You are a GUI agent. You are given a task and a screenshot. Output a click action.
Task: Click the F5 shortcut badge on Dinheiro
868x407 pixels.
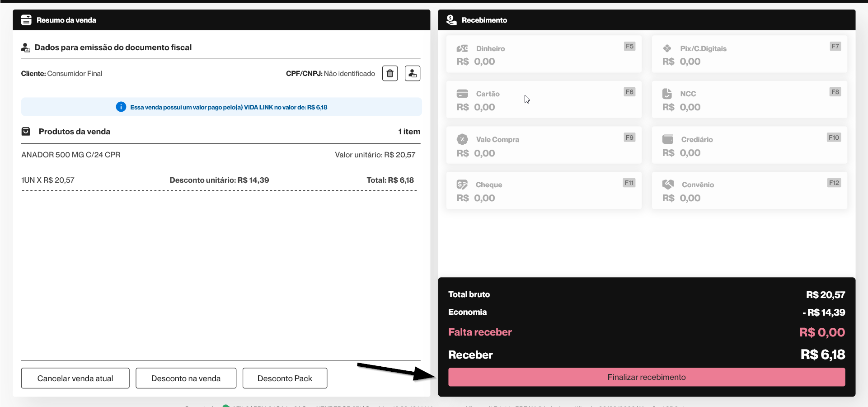coord(629,46)
